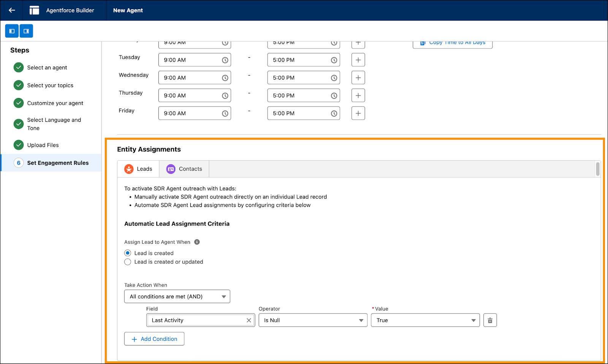Go to Select your topics step

pyautogui.click(x=50, y=85)
